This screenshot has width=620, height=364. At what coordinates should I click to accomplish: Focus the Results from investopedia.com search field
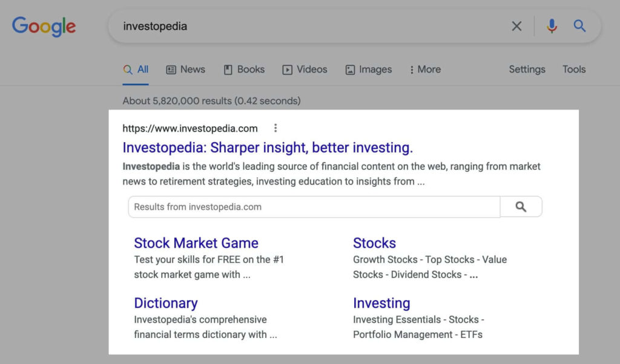(x=314, y=206)
